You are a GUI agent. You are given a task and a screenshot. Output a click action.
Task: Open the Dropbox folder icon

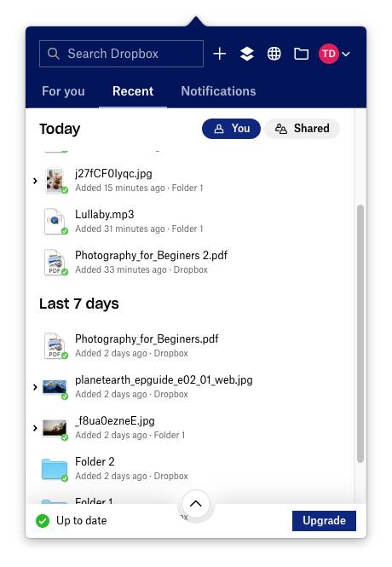pos(301,54)
